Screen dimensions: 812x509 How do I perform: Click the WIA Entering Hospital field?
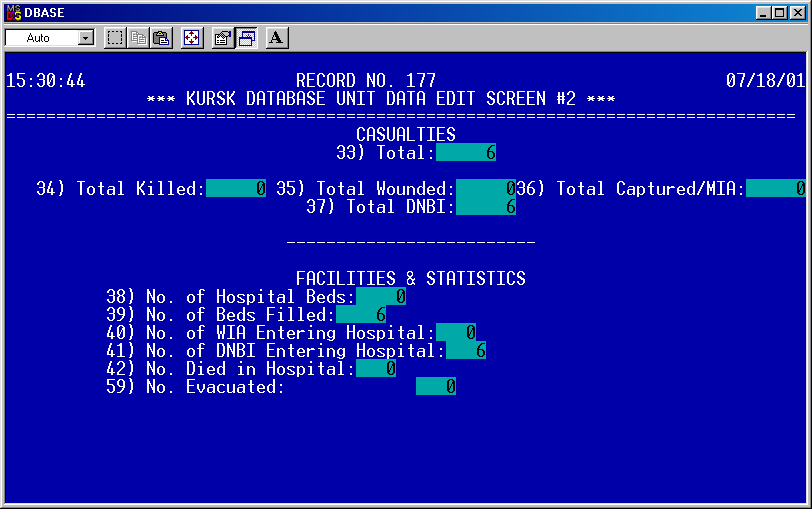click(x=456, y=333)
